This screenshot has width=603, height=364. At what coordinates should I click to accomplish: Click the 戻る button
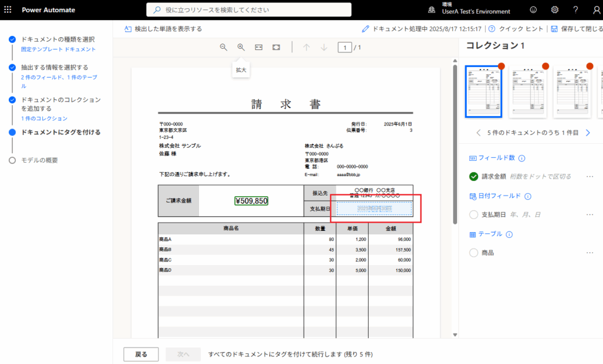tap(141, 355)
